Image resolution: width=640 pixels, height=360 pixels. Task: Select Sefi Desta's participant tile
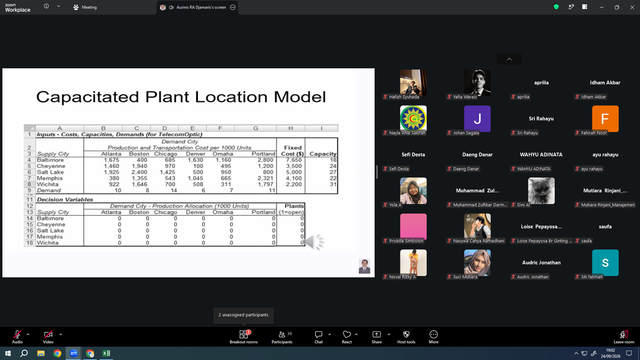[413, 155]
